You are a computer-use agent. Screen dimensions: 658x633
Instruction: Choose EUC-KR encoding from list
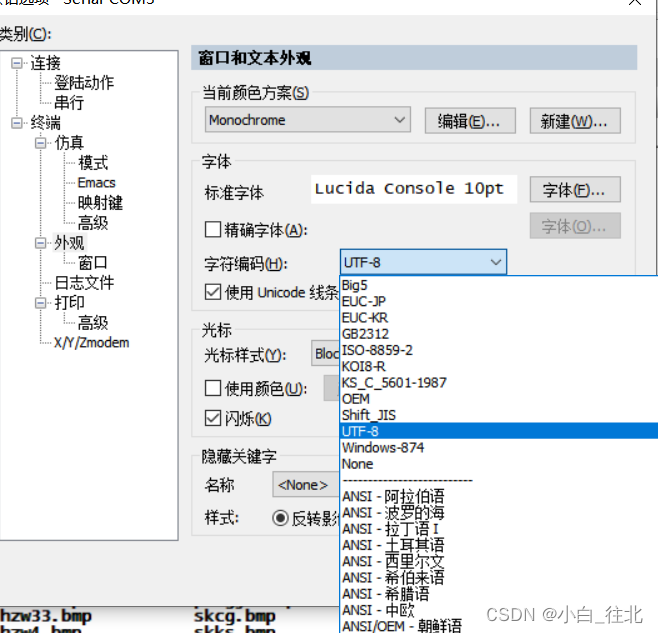[x=499, y=318]
